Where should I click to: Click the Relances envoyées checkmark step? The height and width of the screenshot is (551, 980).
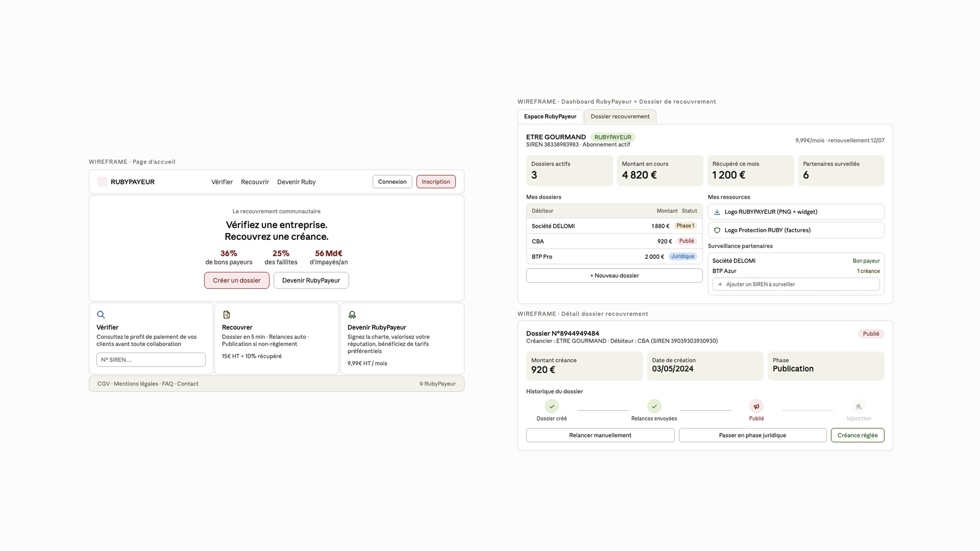coord(654,406)
